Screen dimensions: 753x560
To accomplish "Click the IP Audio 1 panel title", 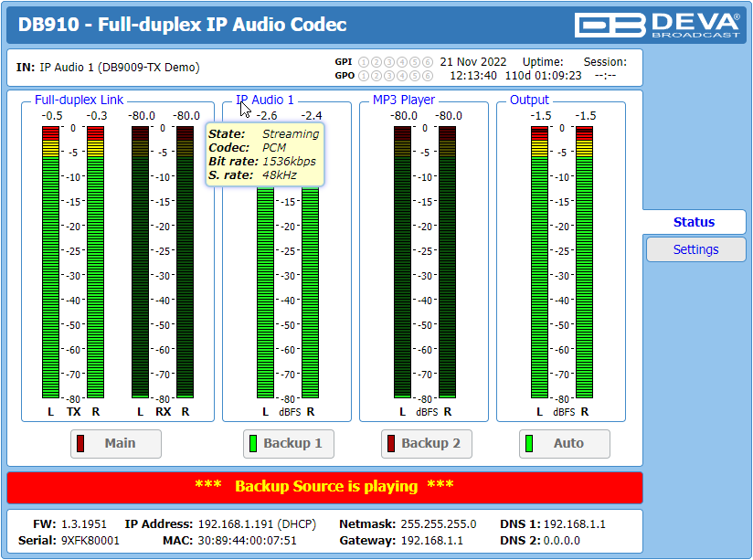I will [265, 100].
